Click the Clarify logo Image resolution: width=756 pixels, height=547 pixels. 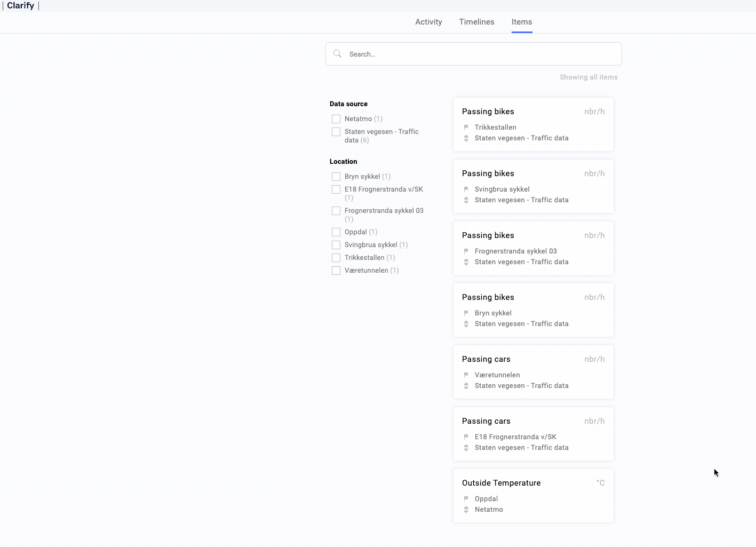coord(21,6)
